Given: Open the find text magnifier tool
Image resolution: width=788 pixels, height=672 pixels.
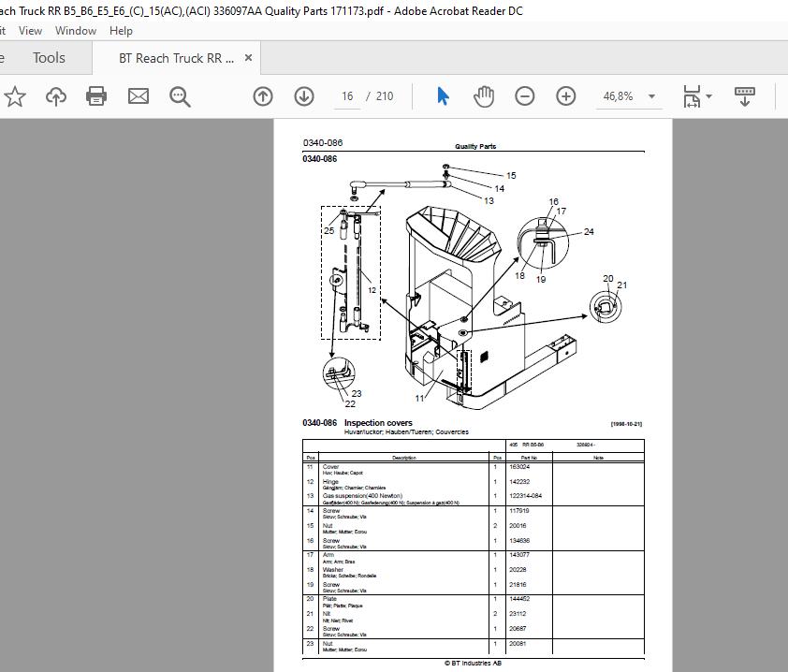Looking at the screenshot, I should click(180, 96).
